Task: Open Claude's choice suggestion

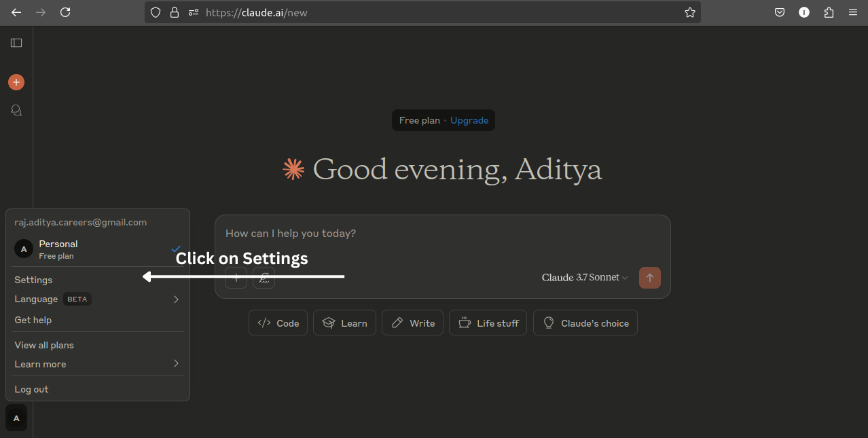Action: point(585,323)
